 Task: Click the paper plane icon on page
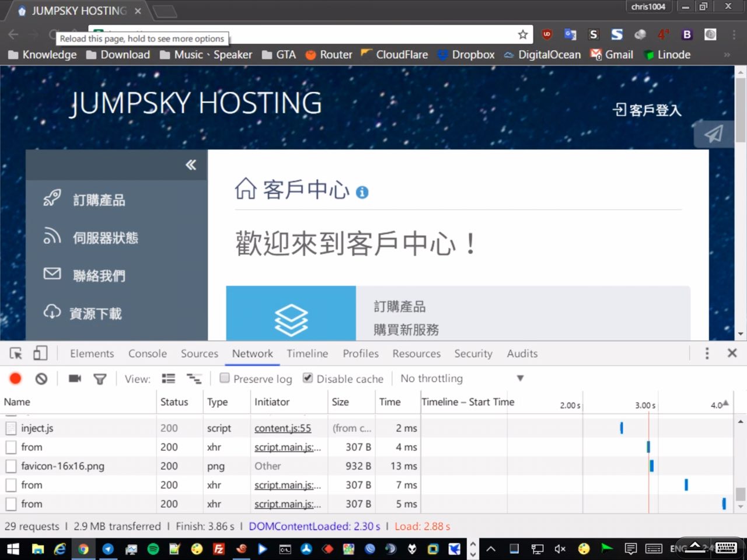[713, 134]
